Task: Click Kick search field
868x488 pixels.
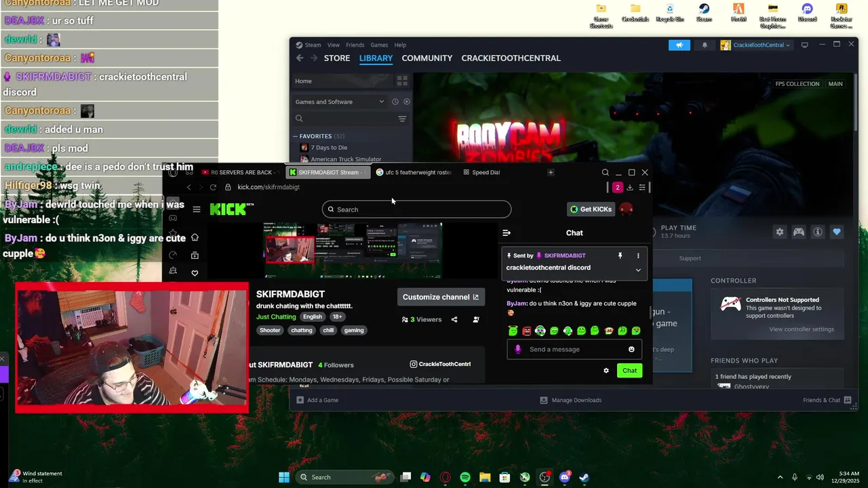Action: pyautogui.click(x=416, y=209)
